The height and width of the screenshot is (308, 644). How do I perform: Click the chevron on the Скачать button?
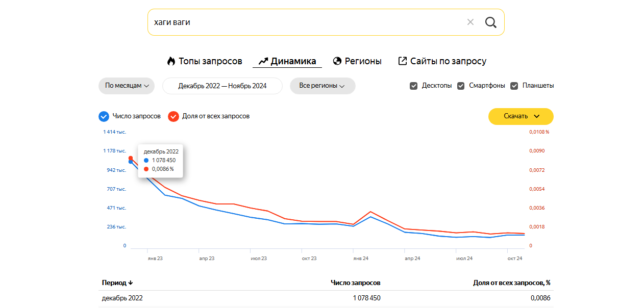[x=536, y=116]
